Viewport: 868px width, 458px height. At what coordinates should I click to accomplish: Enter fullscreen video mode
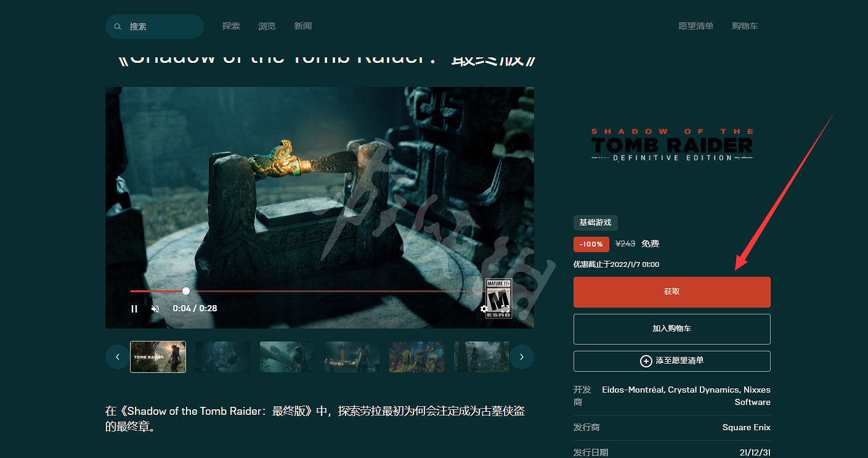505,309
